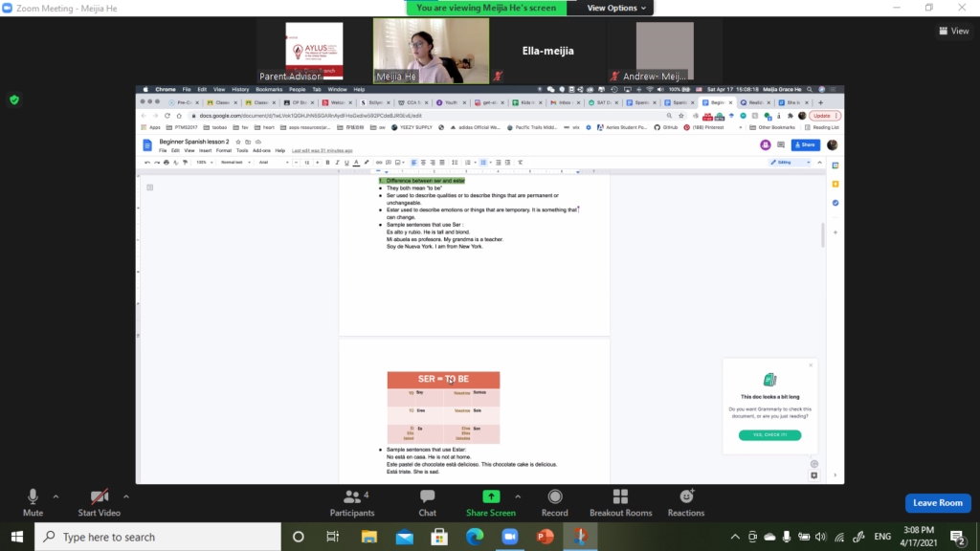Select Meijia He's video thumbnail
This screenshot has height=551, width=980.
432,51
